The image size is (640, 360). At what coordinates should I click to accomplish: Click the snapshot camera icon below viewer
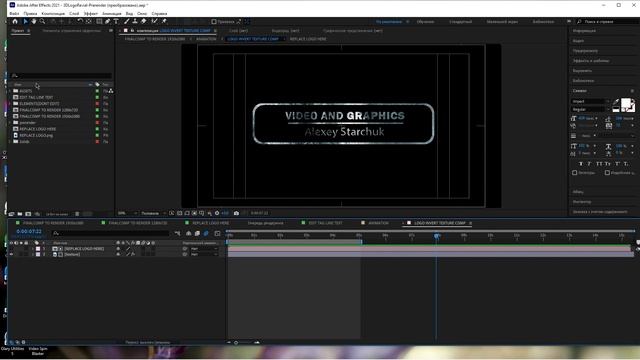[x=236, y=213]
